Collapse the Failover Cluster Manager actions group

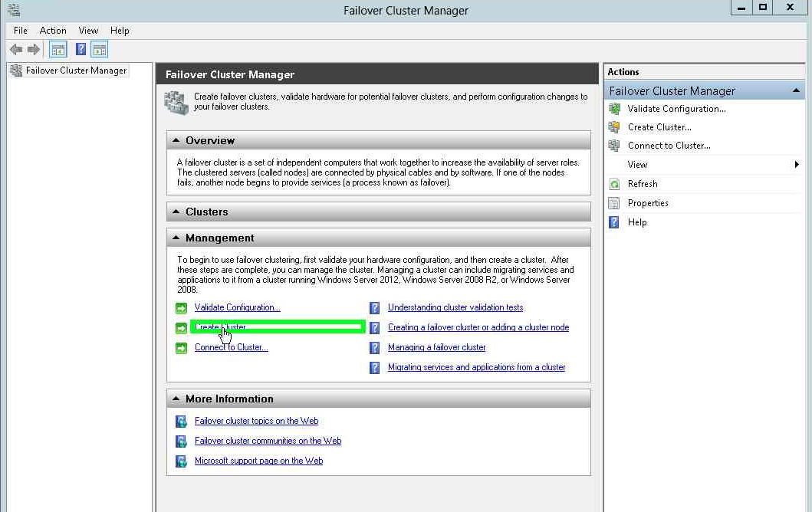(797, 90)
